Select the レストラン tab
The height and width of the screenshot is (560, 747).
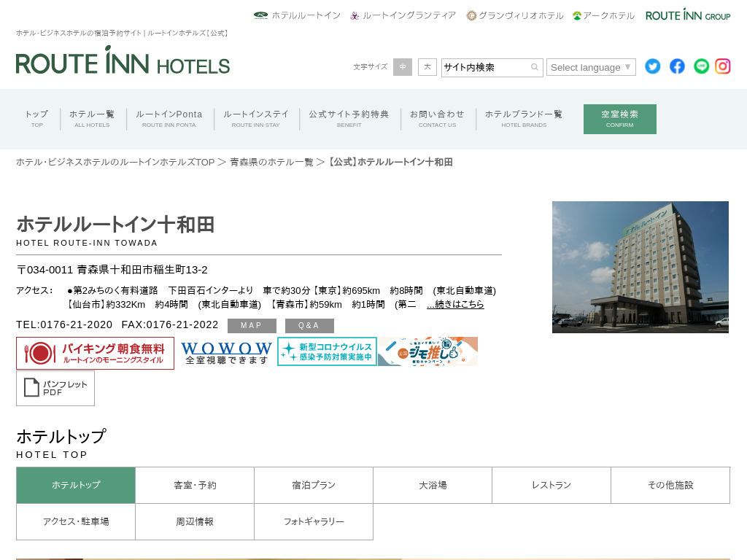tap(551, 485)
